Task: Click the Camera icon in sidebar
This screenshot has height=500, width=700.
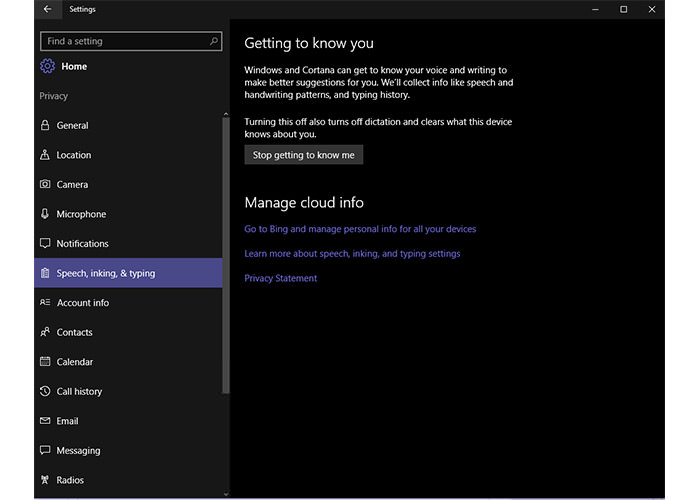Action: pos(45,185)
